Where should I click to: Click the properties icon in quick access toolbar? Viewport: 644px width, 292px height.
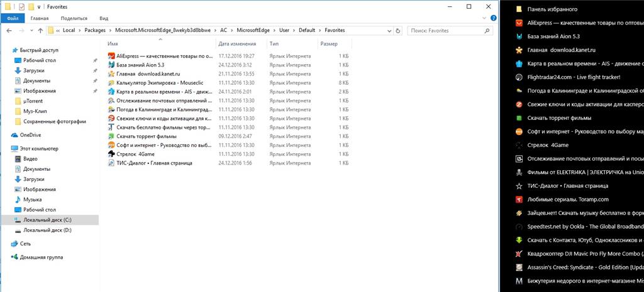[x=22, y=7]
